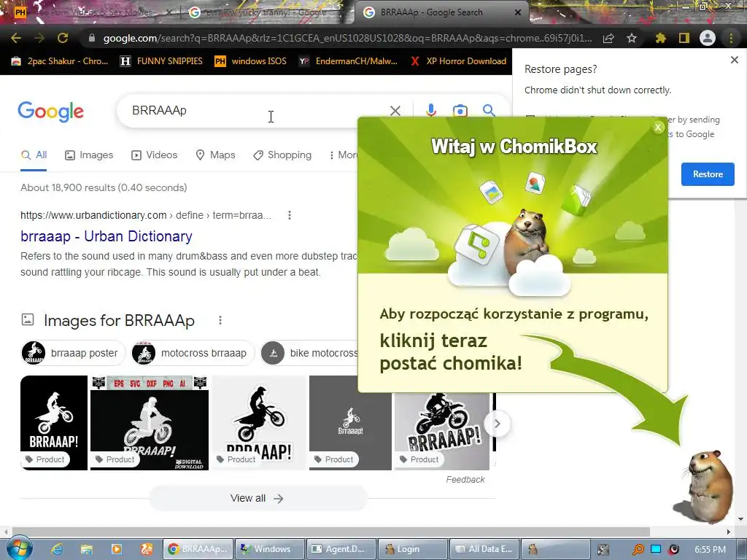The image size is (747, 560).
Task: Open Windows Explorer folder icon in taskbar
Action: [86, 549]
